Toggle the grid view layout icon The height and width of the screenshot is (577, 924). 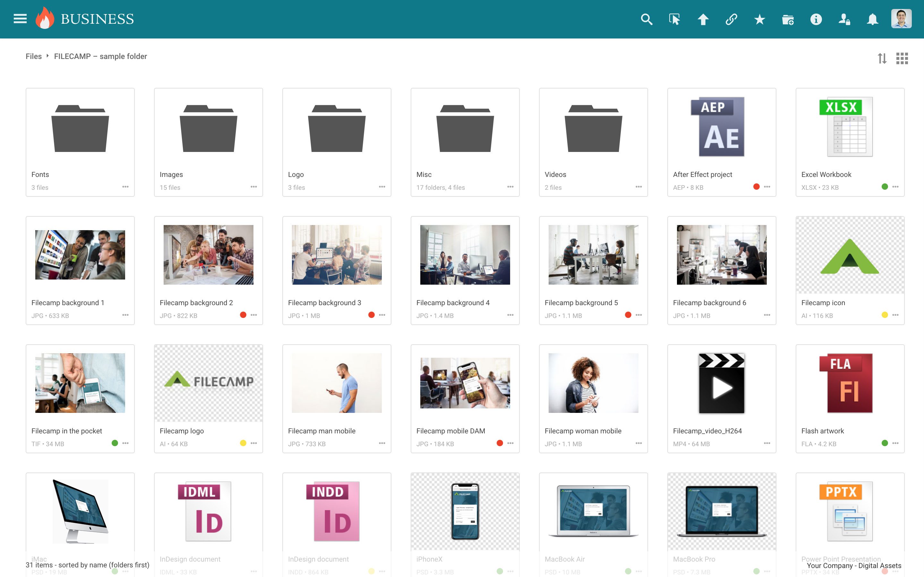pyautogui.click(x=902, y=58)
